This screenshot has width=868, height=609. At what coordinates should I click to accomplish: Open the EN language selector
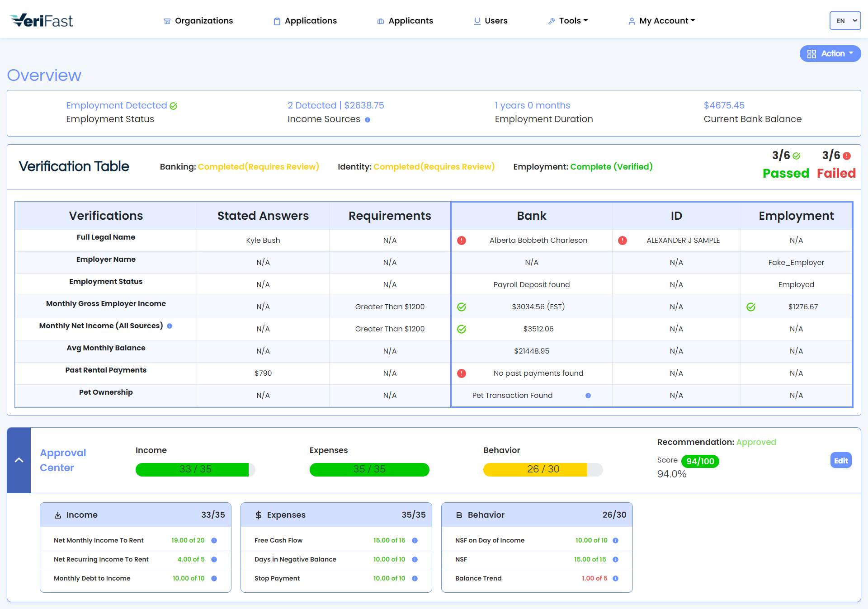844,21
